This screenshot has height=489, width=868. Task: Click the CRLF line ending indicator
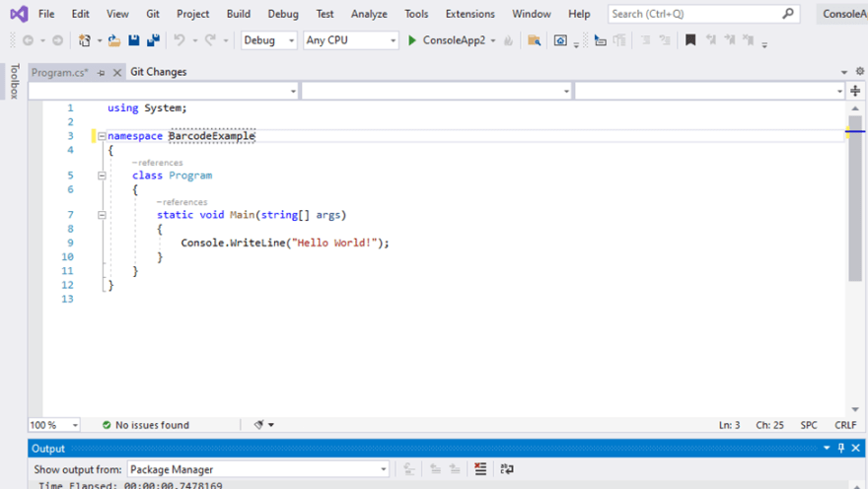tap(845, 425)
